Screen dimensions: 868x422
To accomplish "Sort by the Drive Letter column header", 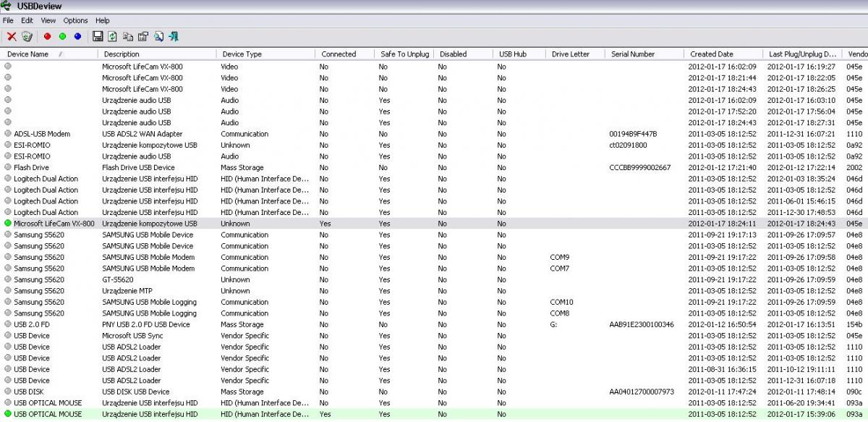I will (x=575, y=54).
